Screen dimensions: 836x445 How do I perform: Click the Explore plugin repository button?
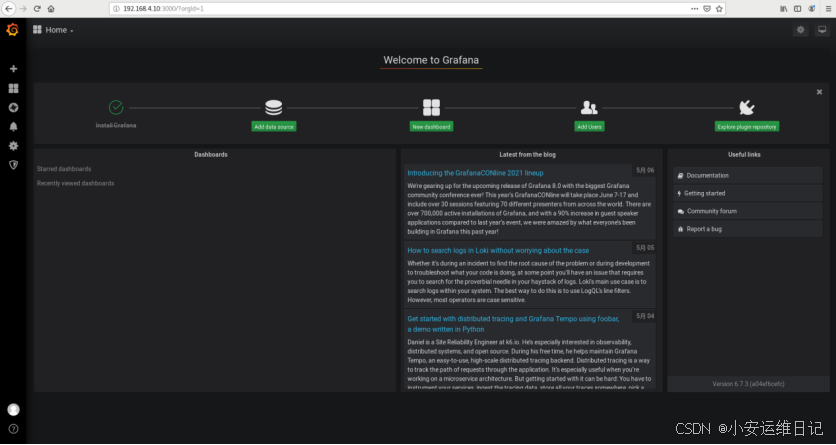(x=746, y=127)
